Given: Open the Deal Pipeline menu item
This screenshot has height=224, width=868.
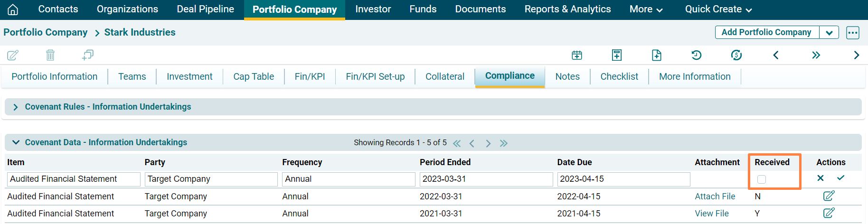Looking at the screenshot, I should coord(205,9).
